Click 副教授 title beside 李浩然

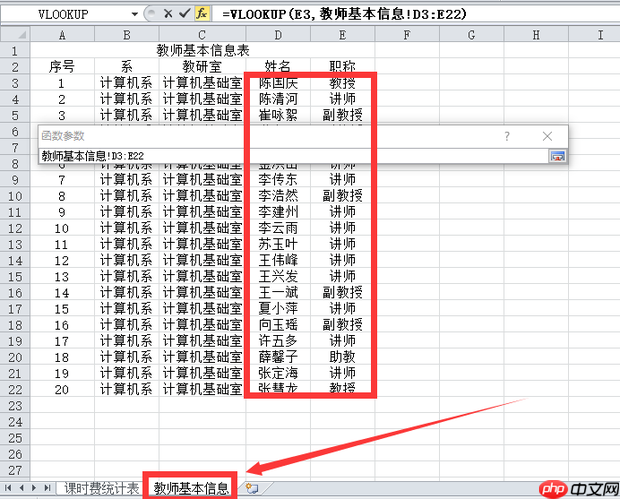(x=342, y=196)
